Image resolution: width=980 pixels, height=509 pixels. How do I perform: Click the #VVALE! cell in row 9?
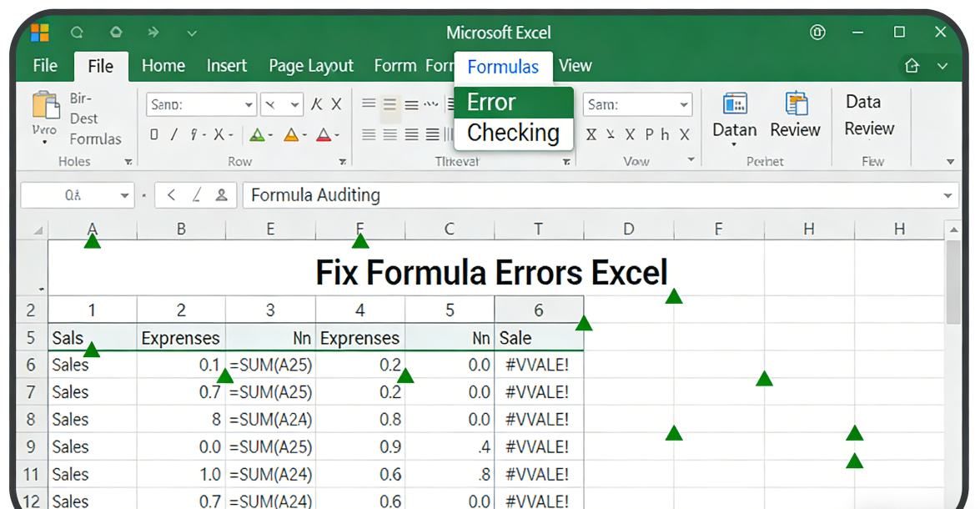coord(538,447)
